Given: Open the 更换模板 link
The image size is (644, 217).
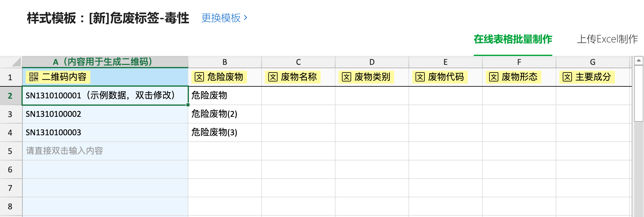Looking at the screenshot, I should [x=224, y=18].
